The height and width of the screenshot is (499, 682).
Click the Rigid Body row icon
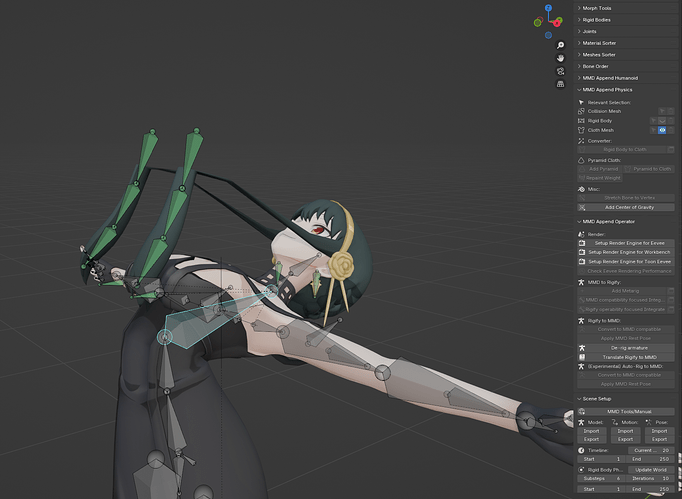click(x=581, y=121)
